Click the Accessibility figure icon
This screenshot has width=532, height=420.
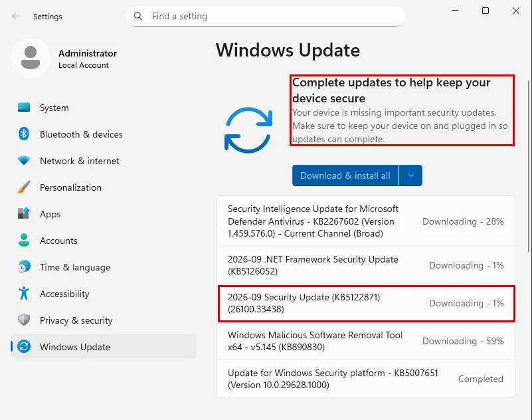click(24, 293)
